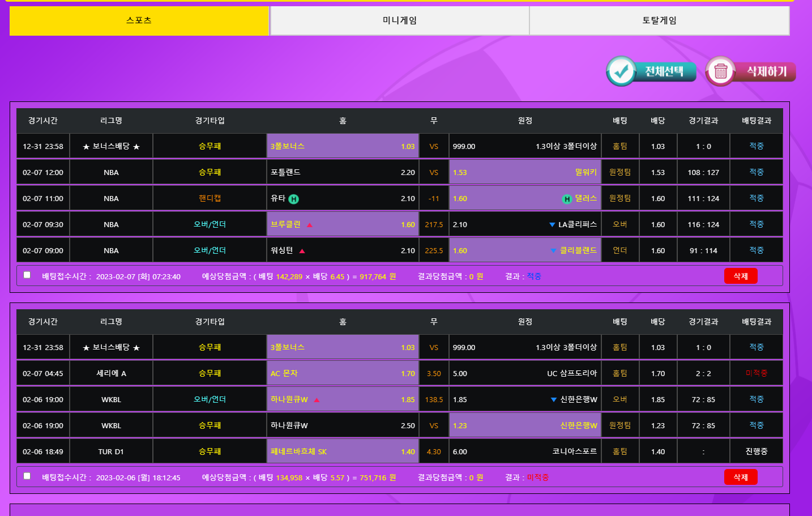Select the 스포츠 tab
The height and width of the screenshot is (516, 812).
click(139, 21)
